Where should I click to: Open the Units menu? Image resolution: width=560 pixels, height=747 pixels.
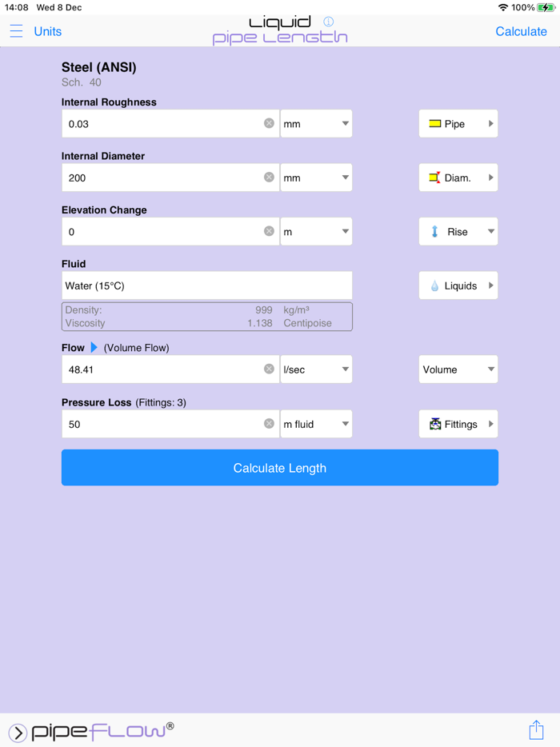coord(47,31)
